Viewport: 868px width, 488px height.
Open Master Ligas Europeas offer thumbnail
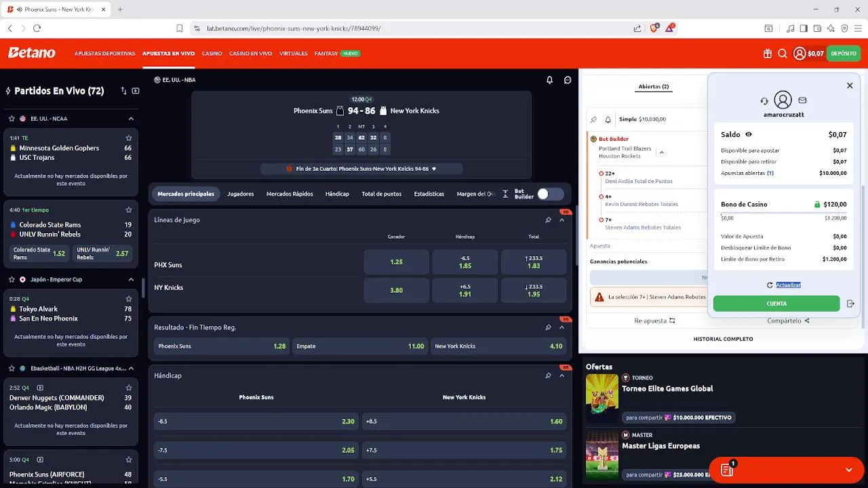602,455
